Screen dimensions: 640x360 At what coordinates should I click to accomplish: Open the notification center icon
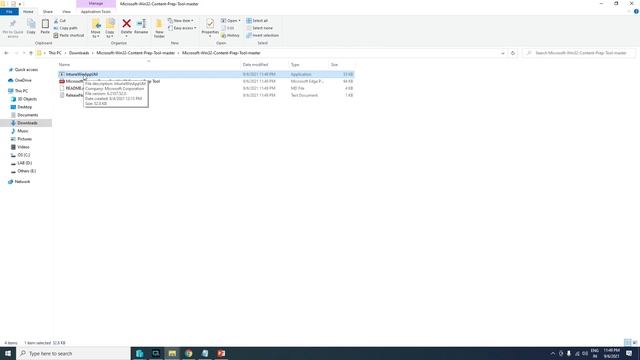[x=629, y=353]
